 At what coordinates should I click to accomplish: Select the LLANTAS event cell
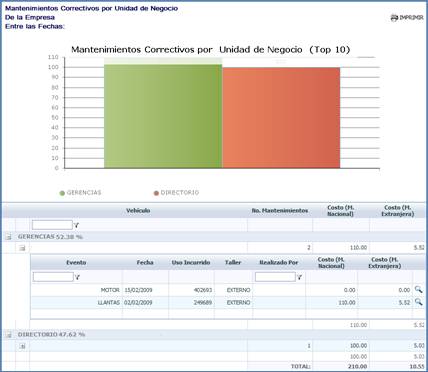[109, 302]
